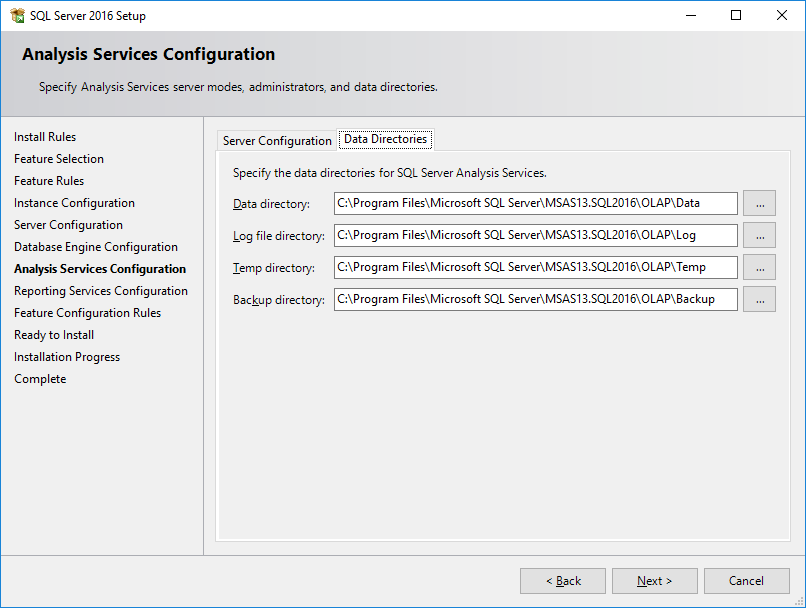
Task: Select Analysis Services Configuration step
Action: 100,269
